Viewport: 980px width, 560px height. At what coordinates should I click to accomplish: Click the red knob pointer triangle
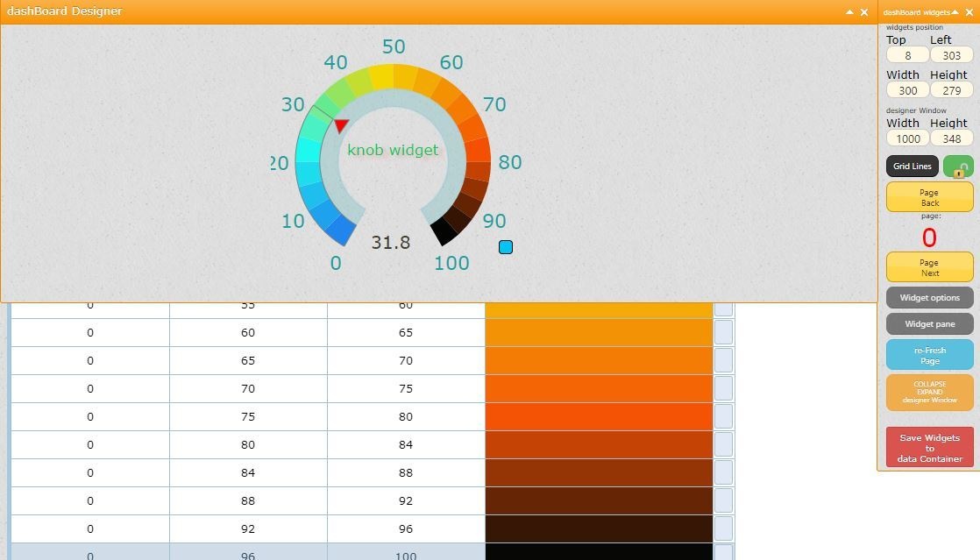(x=341, y=125)
